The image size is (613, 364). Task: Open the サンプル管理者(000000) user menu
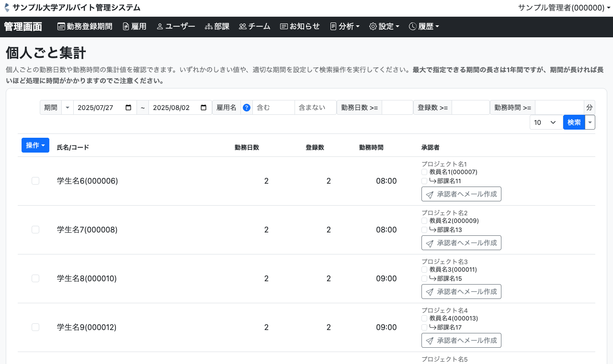point(565,8)
